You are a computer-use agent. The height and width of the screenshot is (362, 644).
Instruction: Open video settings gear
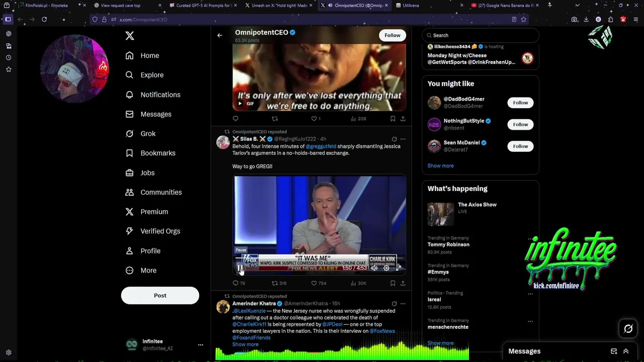click(x=386, y=268)
